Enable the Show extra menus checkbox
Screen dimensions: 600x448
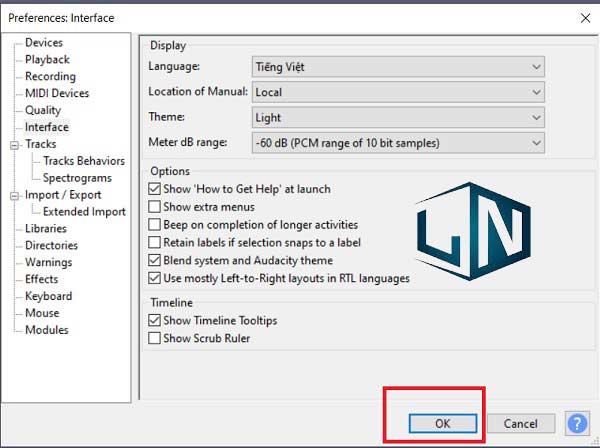154,207
